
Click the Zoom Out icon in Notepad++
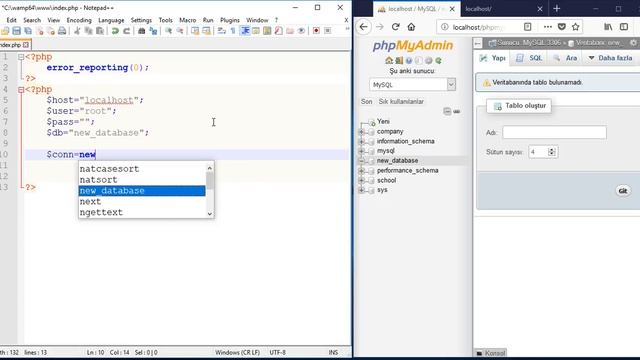pos(180,31)
